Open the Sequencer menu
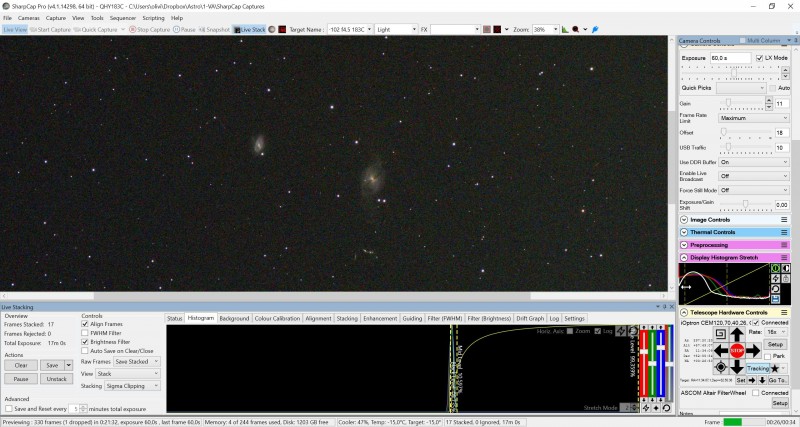The image size is (800, 427). coord(123,18)
